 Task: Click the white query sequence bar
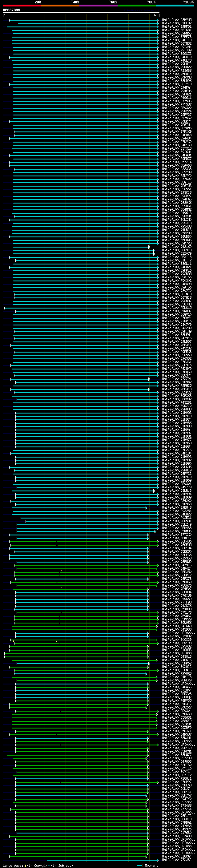click(81, 12)
